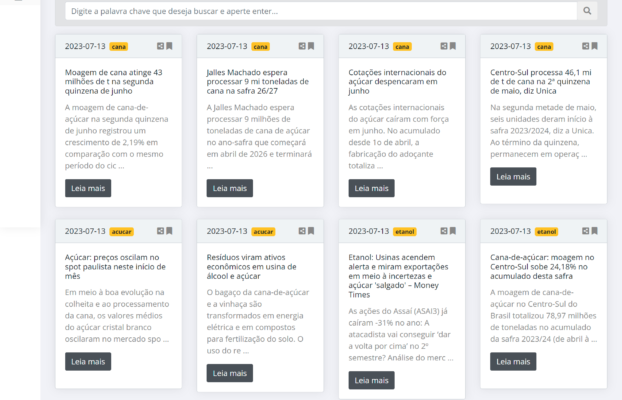This screenshot has width=622, height=400.
Task: Select headline 'Cotações internacionais do açúcar despencaram'
Action: click(x=397, y=81)
